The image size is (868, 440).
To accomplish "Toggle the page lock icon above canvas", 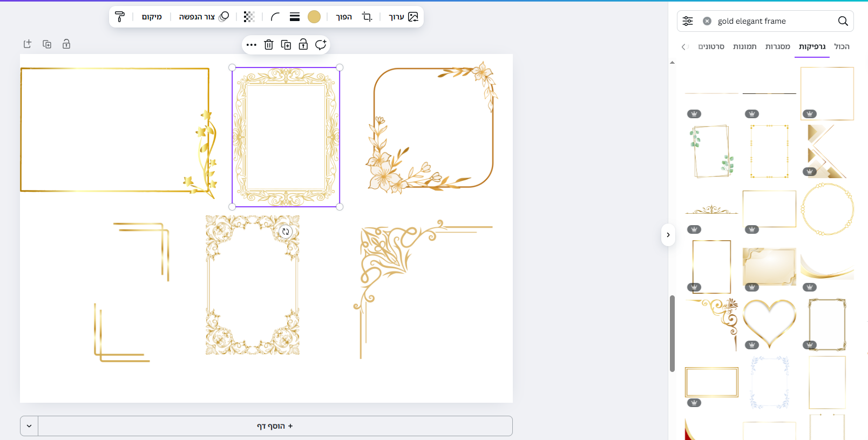I will [x=66, y=44].
